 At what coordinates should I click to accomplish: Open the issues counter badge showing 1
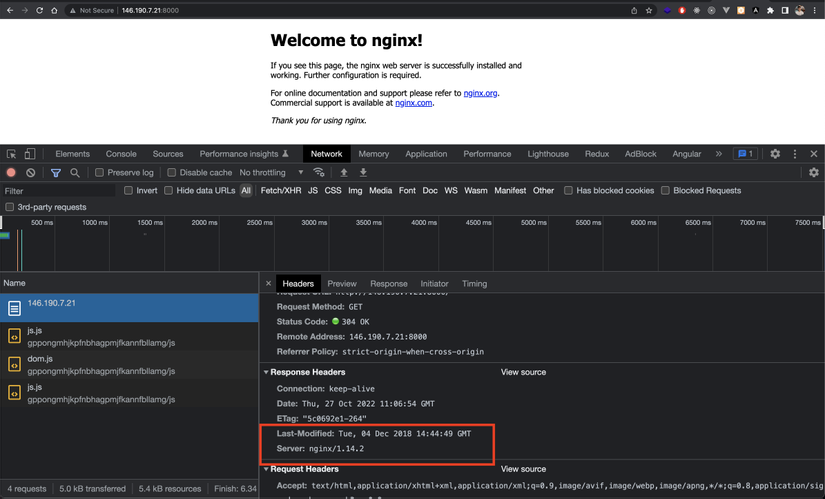[746, 154]
